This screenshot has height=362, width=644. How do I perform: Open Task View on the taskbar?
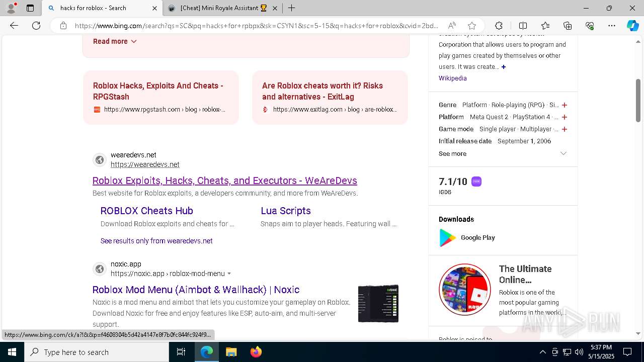[182, 352]
